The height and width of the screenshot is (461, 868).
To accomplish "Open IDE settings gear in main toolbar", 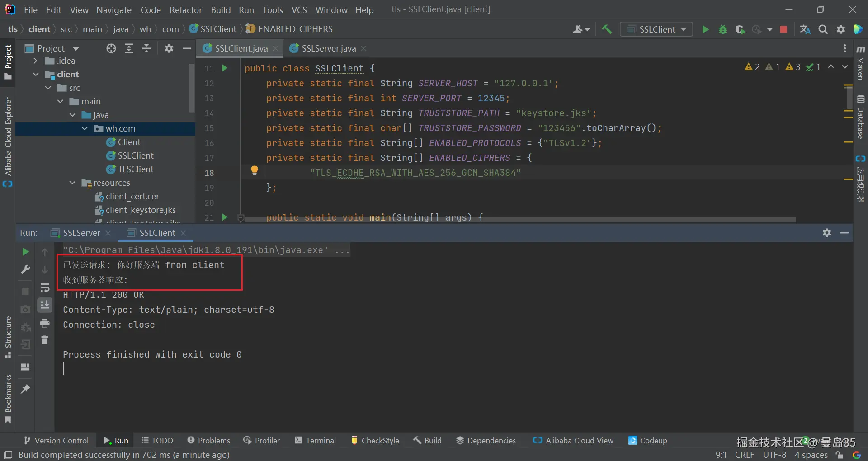I will tap(841, 29).
